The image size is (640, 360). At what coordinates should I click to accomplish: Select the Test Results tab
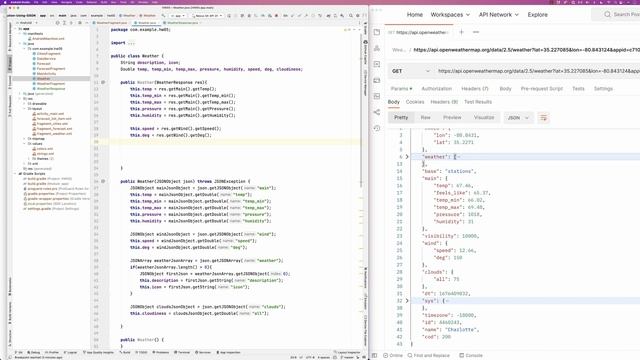click(478, 102)
